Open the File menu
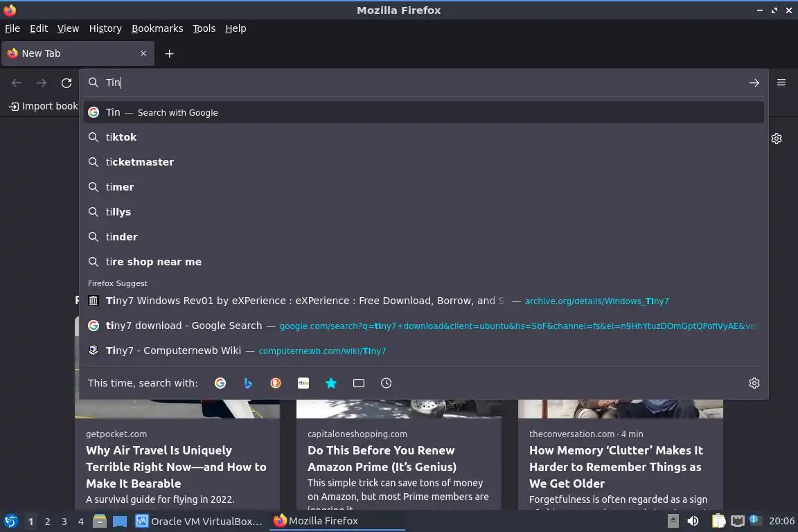 [12, 28]
